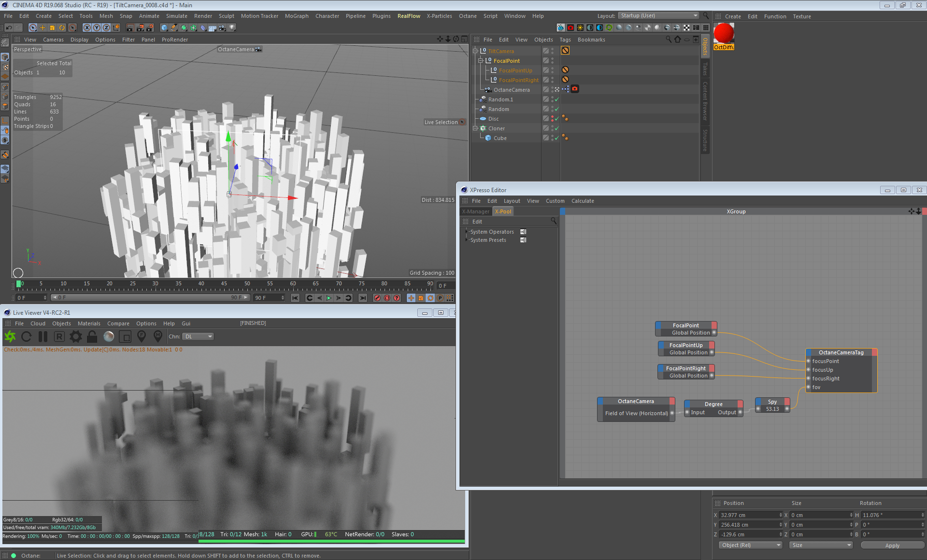Click the Octane send-to-render gear icon
The width and height of the screenshot is (927, 560).
[10, 336]
